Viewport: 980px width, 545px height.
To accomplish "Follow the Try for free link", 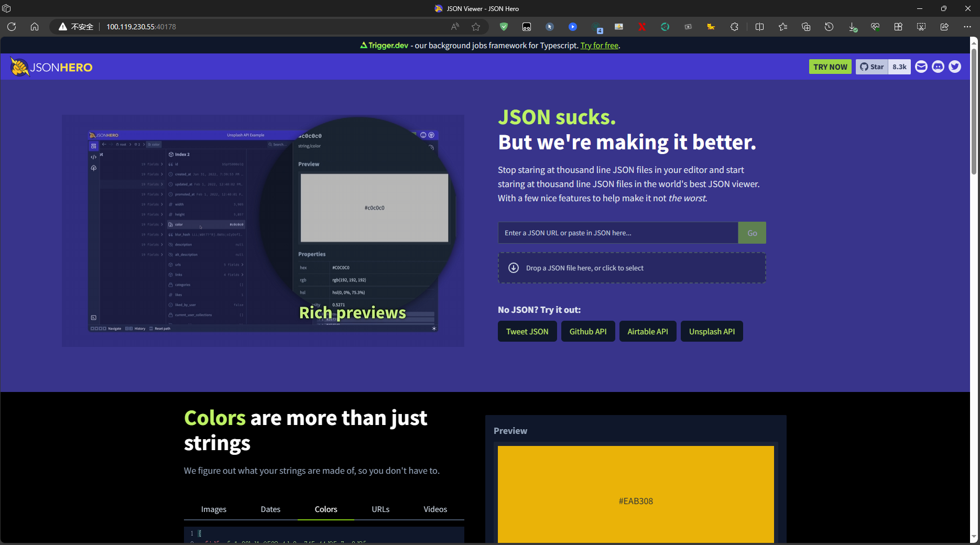I will click(x=599, y=46).
